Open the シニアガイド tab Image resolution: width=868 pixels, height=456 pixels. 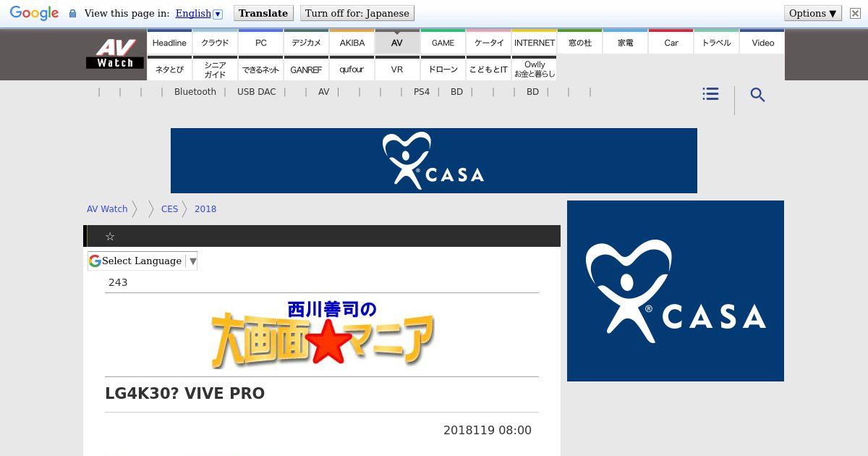click(215, 69)
